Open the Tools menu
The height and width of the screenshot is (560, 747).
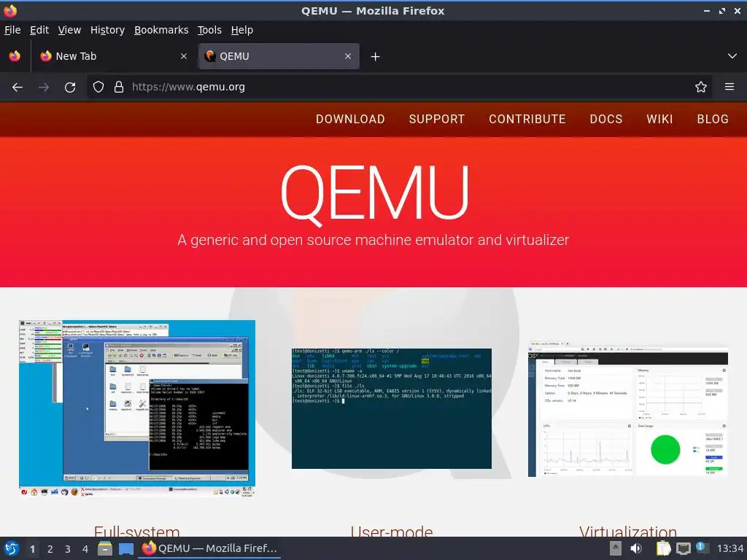pyautogui.click(x=209, y=30)
